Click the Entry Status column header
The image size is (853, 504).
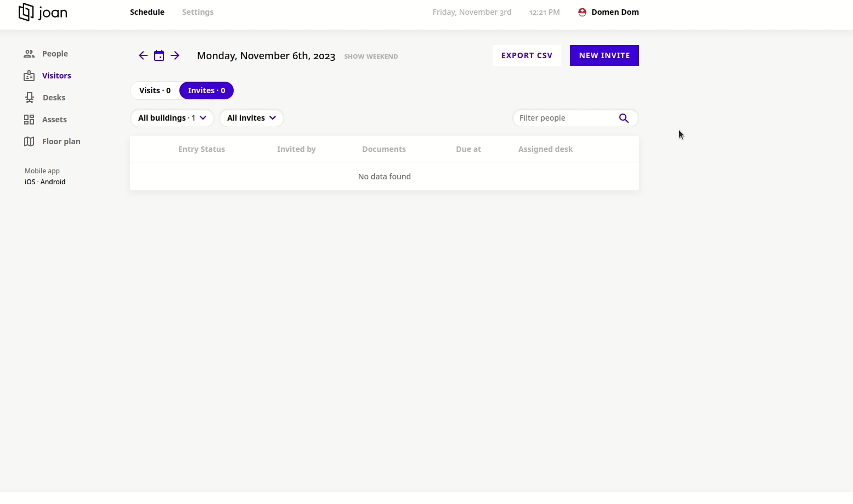click(201, 149)
